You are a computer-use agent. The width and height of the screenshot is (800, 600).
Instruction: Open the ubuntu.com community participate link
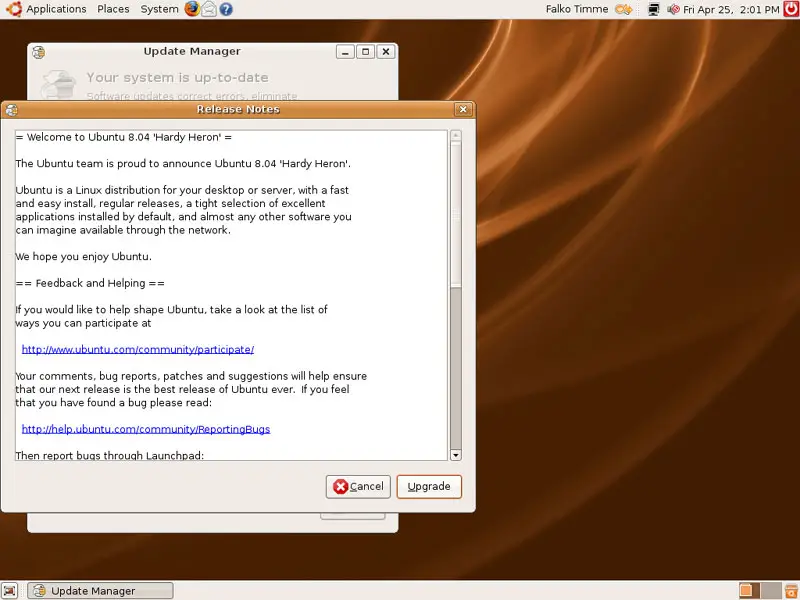138,349
